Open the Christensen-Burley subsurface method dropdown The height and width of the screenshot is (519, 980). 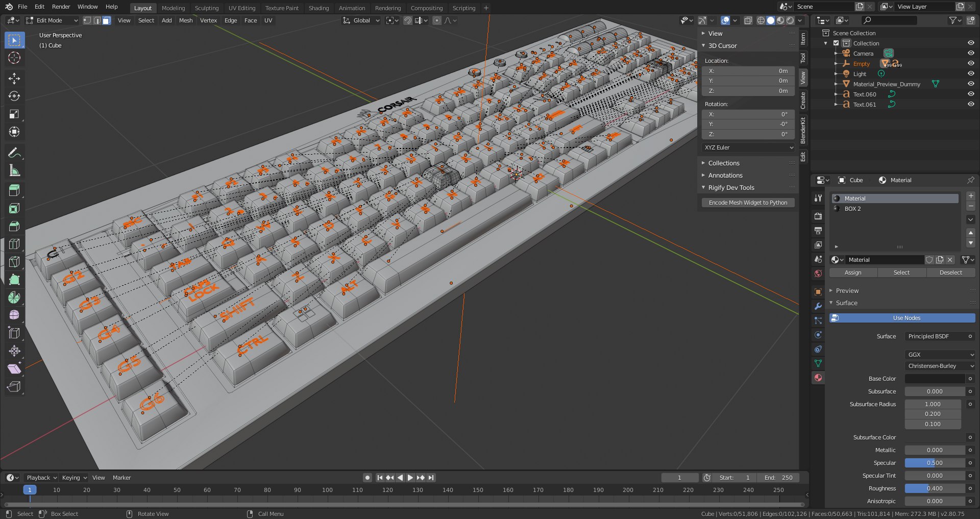[940, 366]
